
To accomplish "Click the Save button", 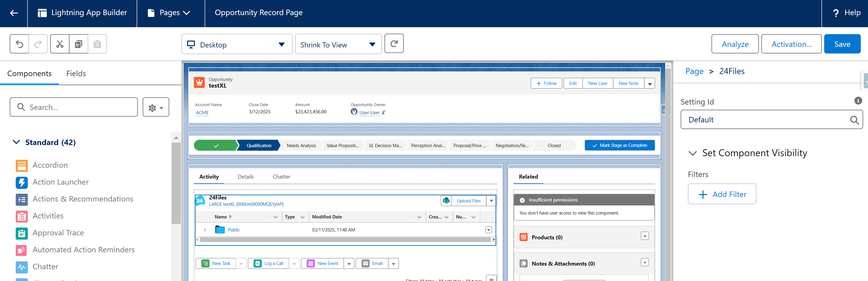I will [842, 44].
